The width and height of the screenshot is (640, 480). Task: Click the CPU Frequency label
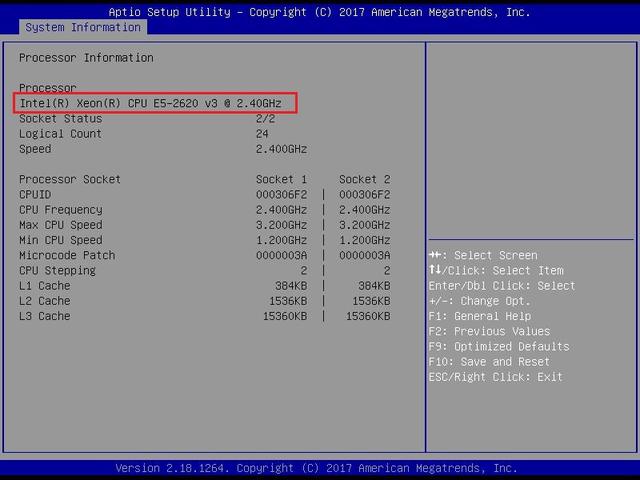point(60,210)
